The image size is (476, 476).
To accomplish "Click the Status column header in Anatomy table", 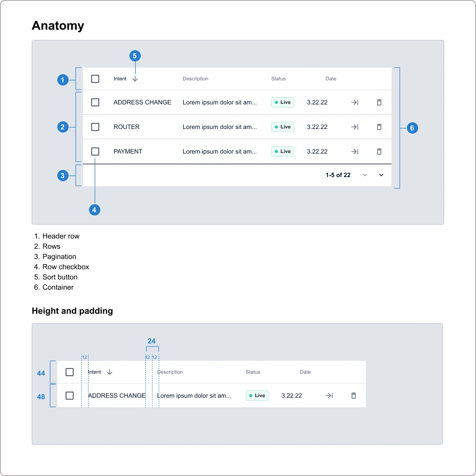I will [278, 79].
